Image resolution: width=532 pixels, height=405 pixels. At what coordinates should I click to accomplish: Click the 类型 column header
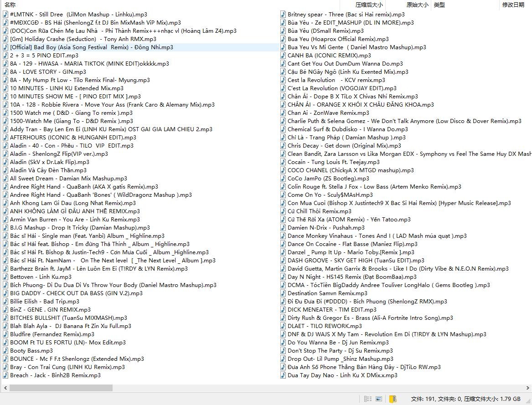439,5
